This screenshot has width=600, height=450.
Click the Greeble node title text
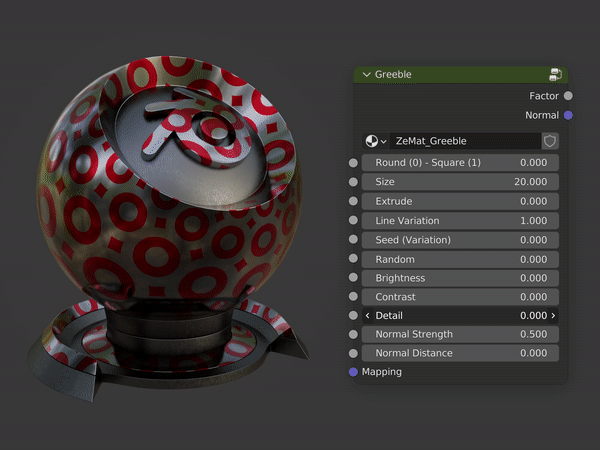[393, 75]
